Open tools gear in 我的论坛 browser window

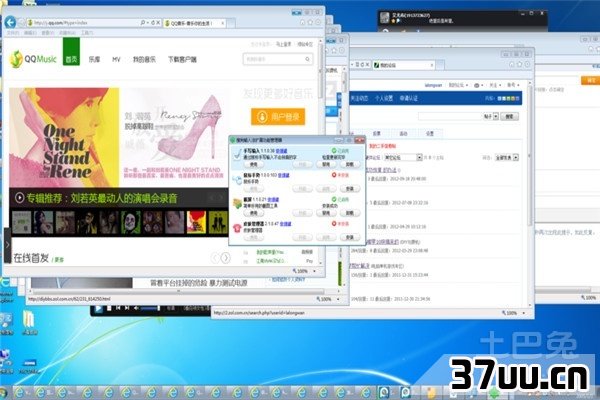(x=527, y=64)
